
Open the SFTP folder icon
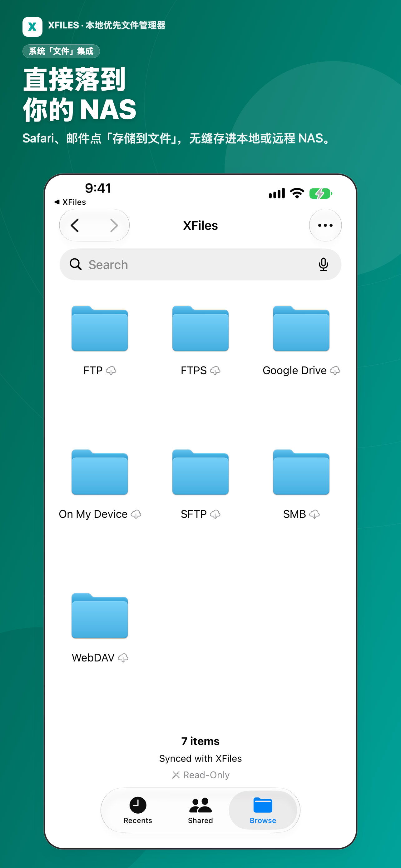[200, 472]
